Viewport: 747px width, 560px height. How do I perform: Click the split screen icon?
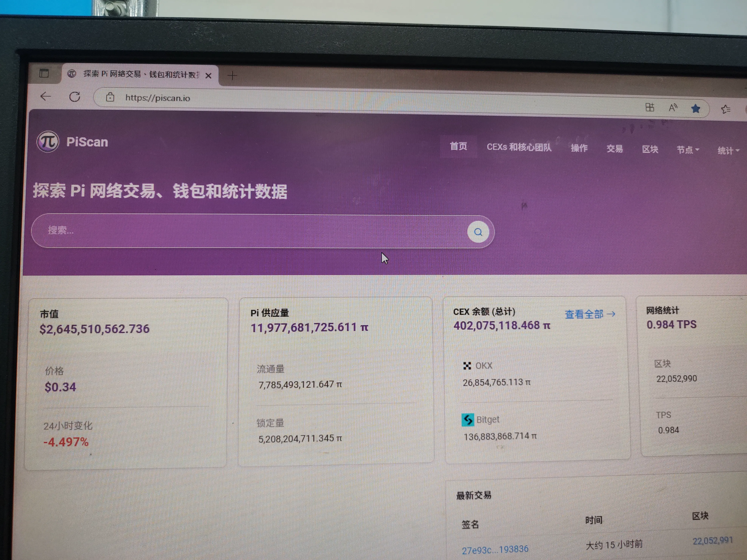click(650, 107)
